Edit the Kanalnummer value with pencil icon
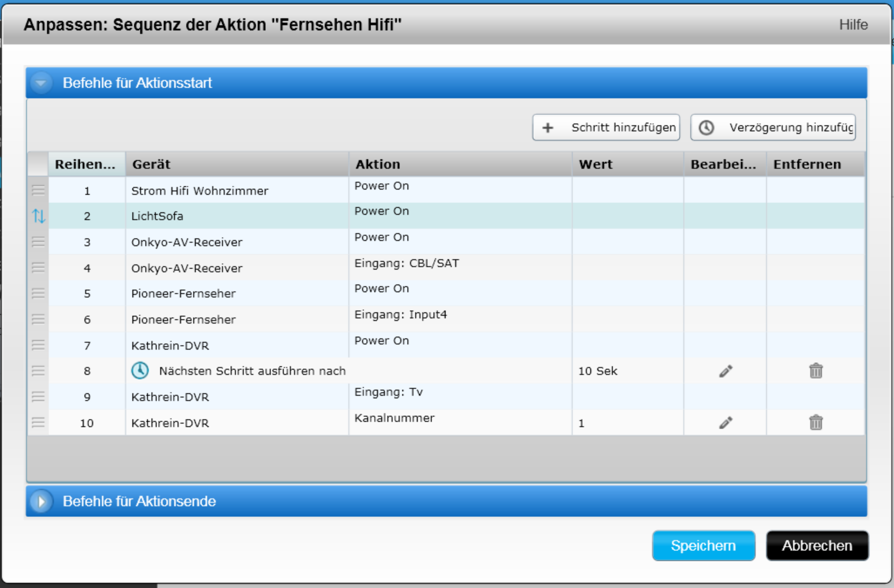The image size is (894, 588). click(725, 422)
